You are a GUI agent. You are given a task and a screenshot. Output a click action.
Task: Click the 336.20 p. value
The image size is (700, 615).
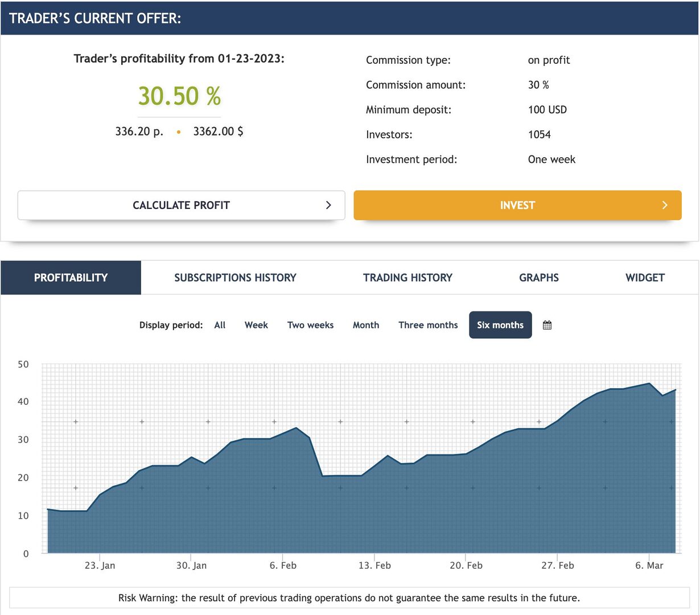click(x=139, y=132)
